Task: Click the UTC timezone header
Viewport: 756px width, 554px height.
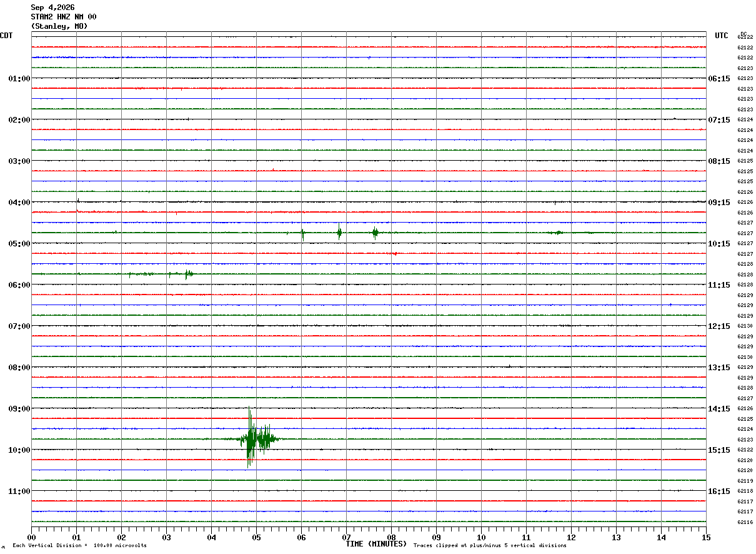Action: pos(722,36)
